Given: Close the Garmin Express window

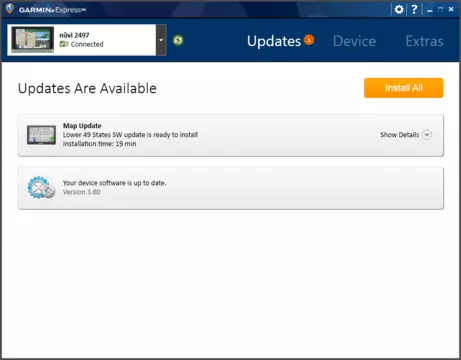Looking at the screenshot, I should coord(451,9).
